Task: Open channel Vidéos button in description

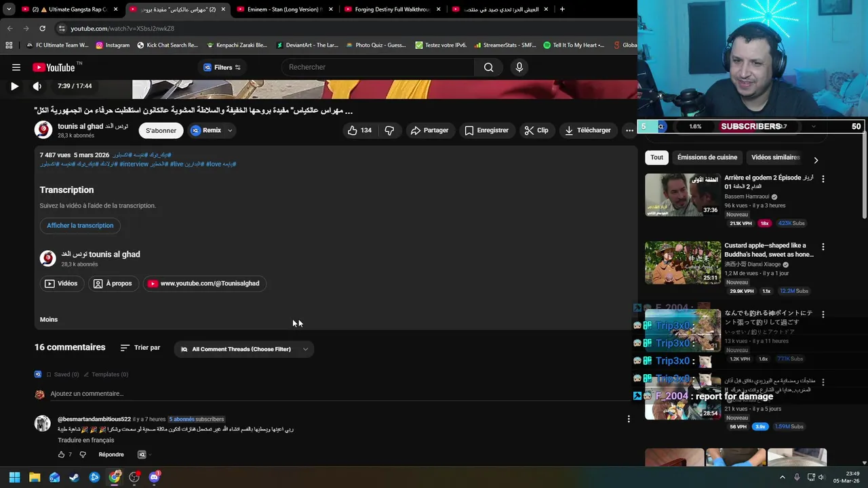Action: coord(61,283)
